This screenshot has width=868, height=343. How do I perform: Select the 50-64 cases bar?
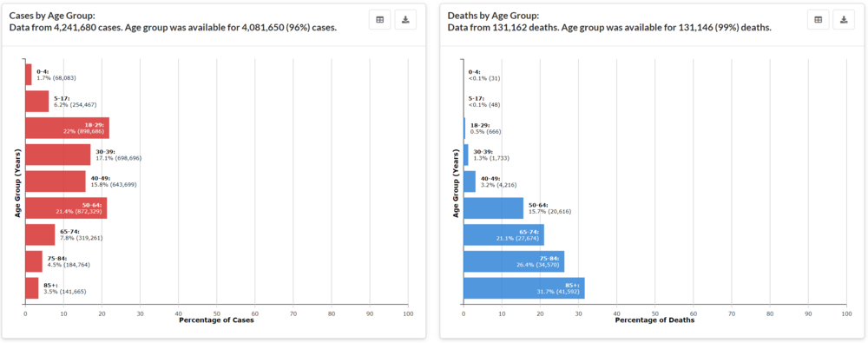[x=66, y=208]
